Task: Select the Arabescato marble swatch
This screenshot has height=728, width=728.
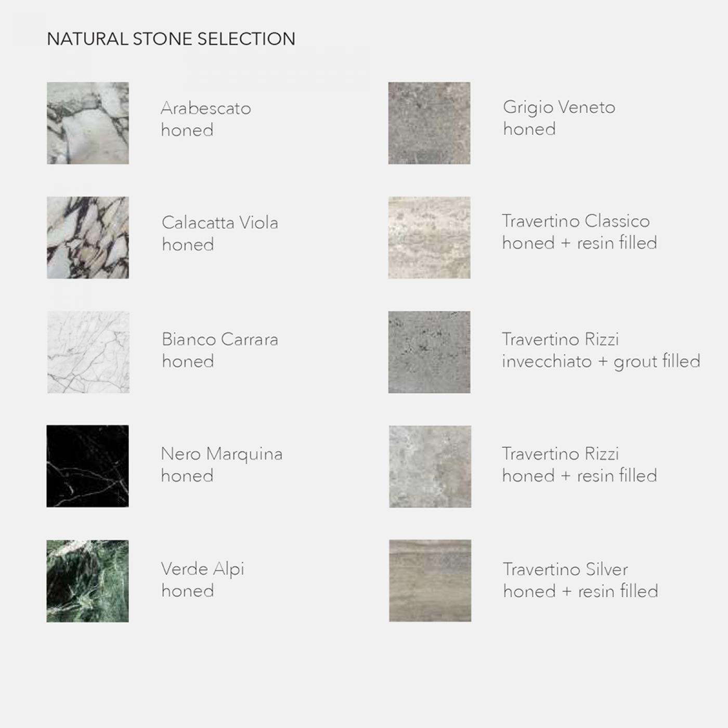Action: (87, 123)
